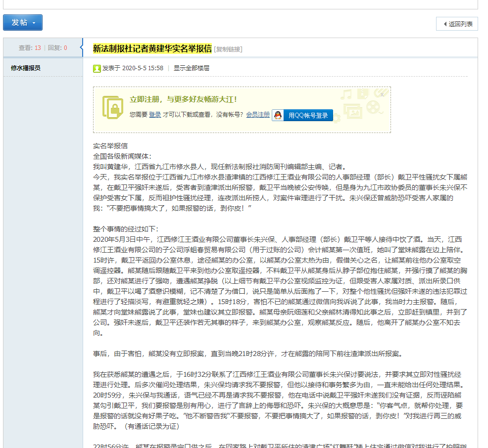The width and height of the screenshot is (488, 448).
Task: Copy post link via 复制链接
Action: coord(228,49)
